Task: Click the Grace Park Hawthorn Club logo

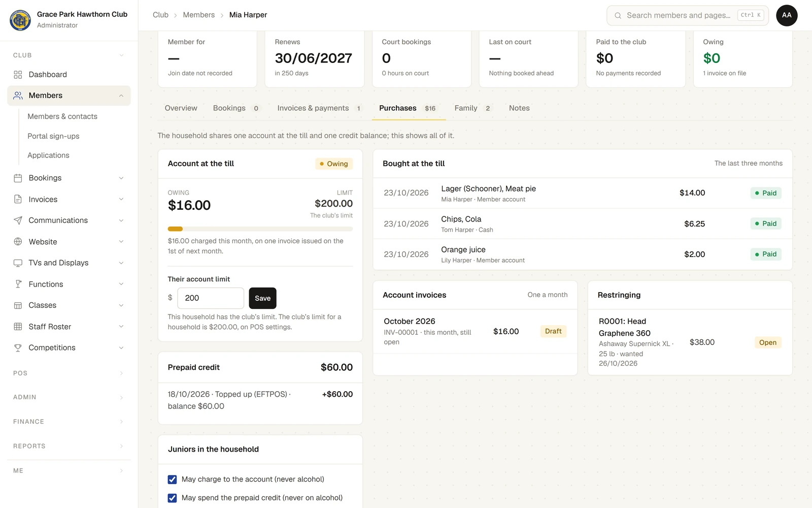Action: [20, 20]
